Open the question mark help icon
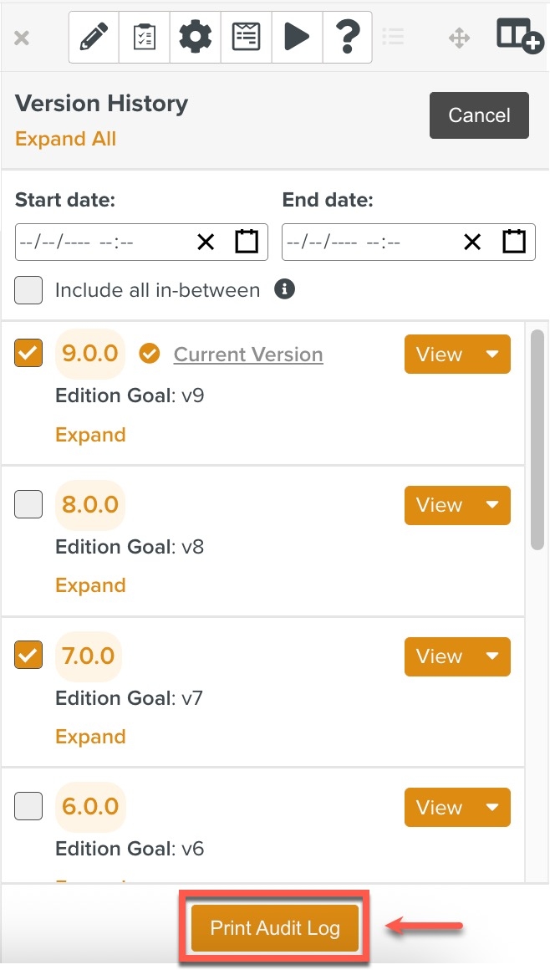 [347, 37]
